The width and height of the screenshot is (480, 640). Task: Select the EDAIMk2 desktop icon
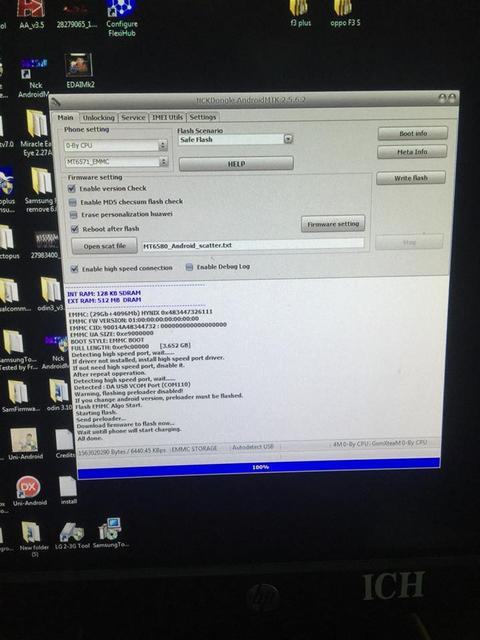click(x=80, y=71)
